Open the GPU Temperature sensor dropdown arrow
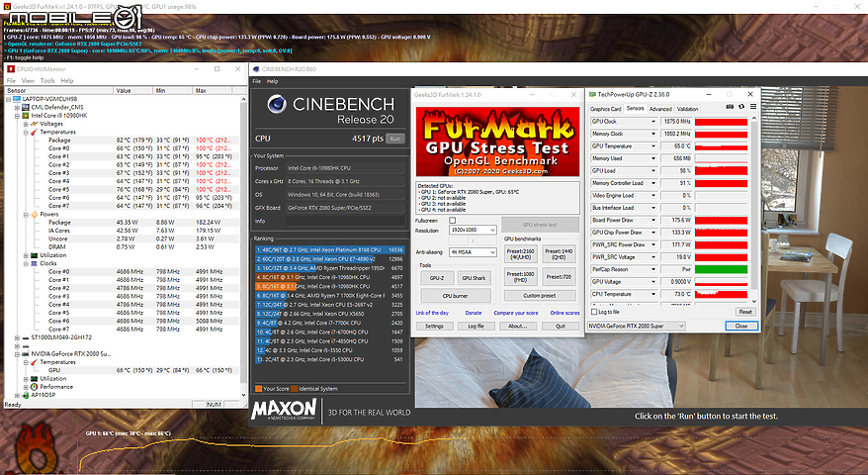Screen dimensions: 868x475 [653, 146]
